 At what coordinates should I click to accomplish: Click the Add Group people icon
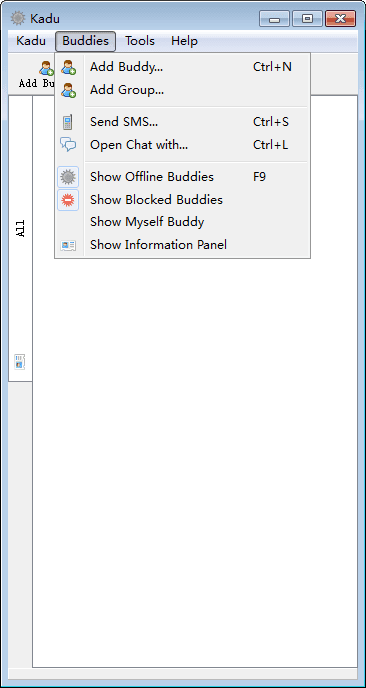(x=68, y=90)
